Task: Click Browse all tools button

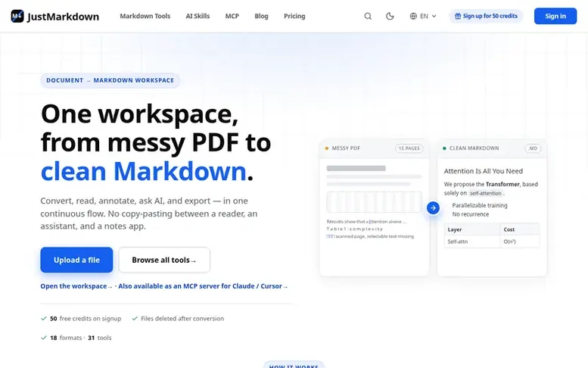Action: 164,260
